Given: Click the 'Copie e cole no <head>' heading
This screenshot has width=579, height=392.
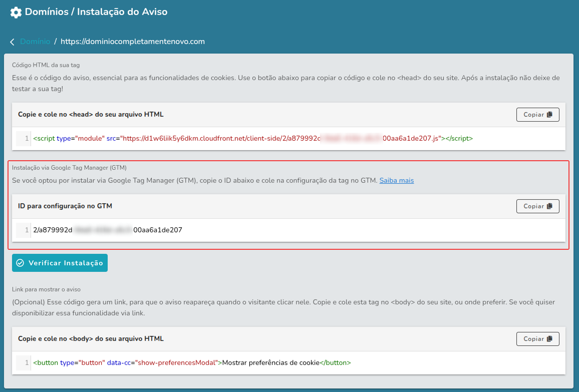Looking at the screenshot, I should 91,115.
